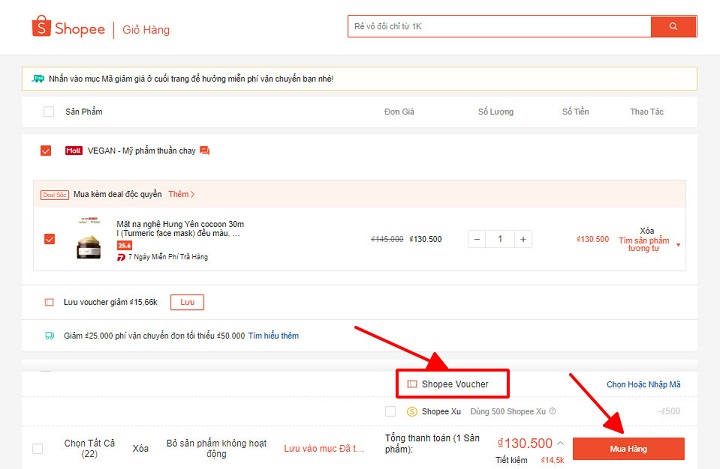Open chat icon next to VEGAN shop
The height and width of the screenshot is (469, 720).
point(204,151)
